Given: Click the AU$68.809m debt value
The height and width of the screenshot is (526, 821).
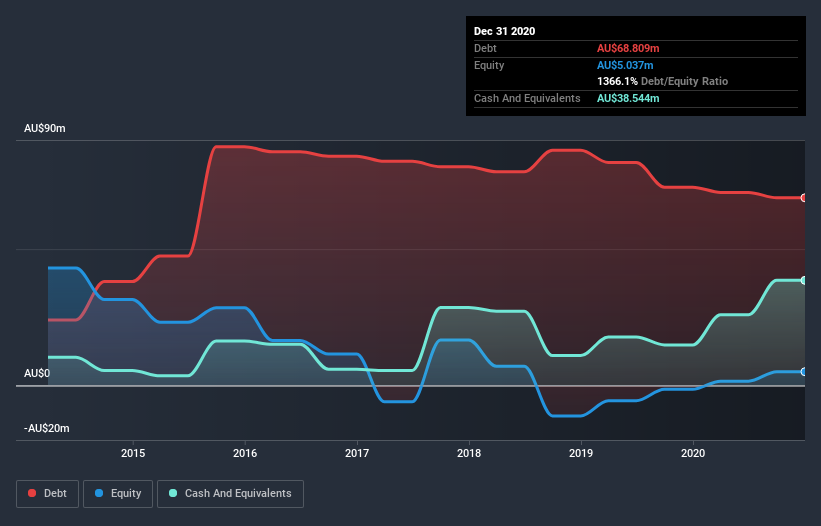Looking at the screenshot, I should pos(628,48).
